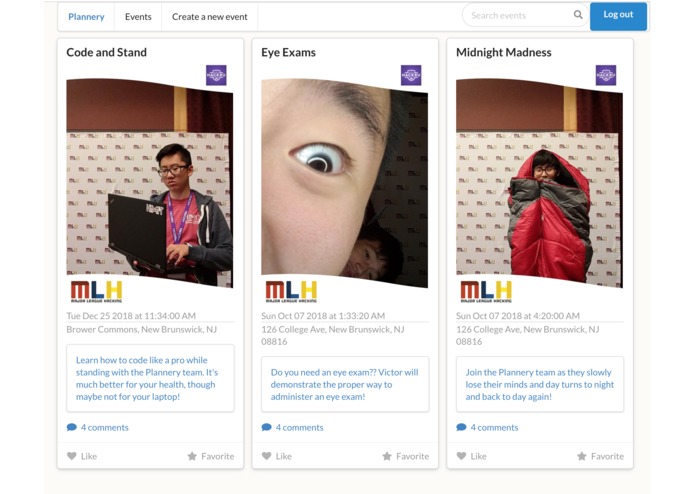Image resolution: width=695 pixels, height=494 pixels.
Task: Click the Do you need an eye exam description
Action: coord(345,385)
